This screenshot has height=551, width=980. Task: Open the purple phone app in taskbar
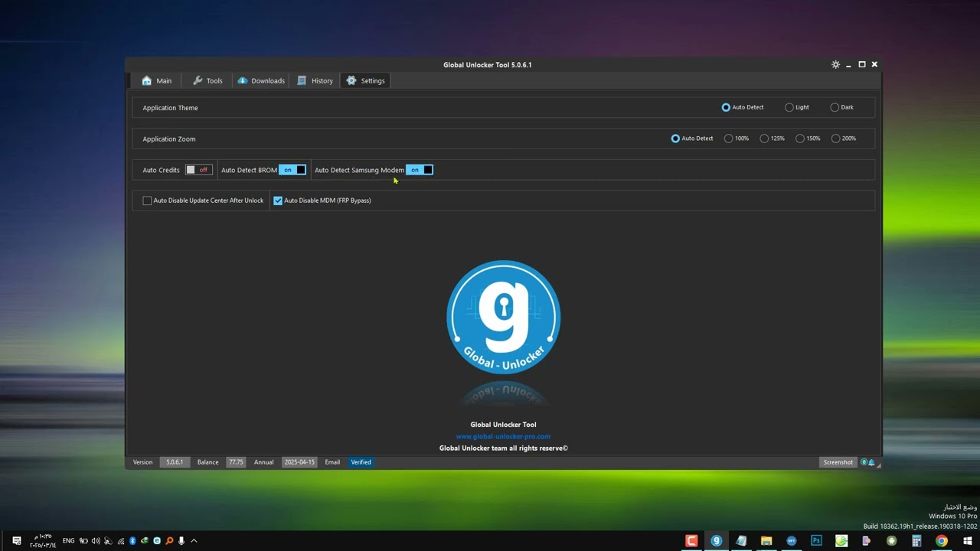[867, 541]
